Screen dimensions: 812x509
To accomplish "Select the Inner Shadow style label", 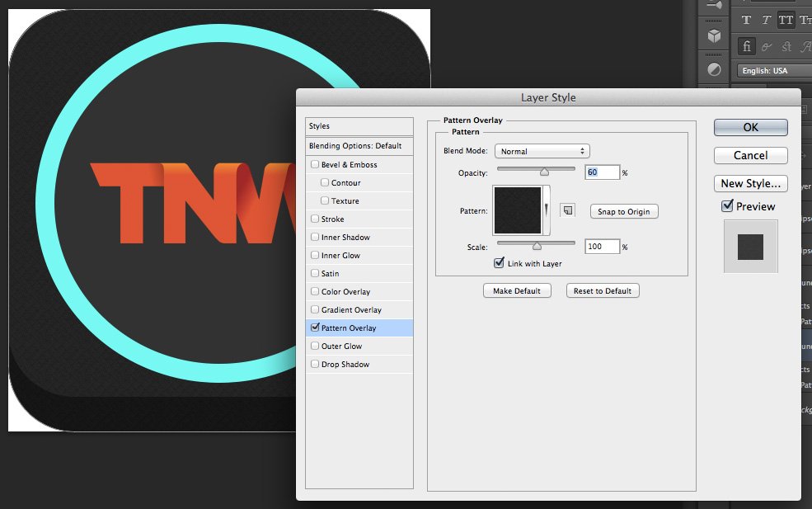I will click(345, 238).
